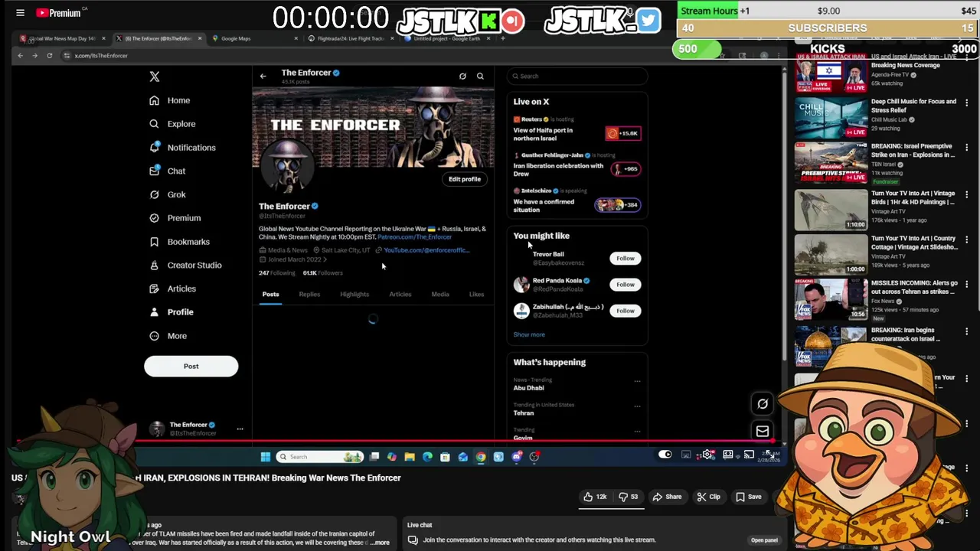Select the Highlights tab on the profile

tap(354, 295)
